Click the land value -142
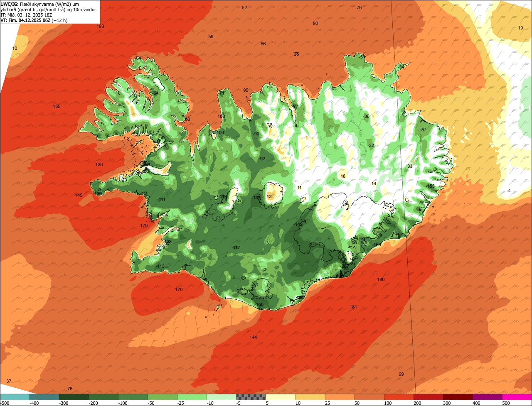532x406 pixels. (x=298, y=224)
